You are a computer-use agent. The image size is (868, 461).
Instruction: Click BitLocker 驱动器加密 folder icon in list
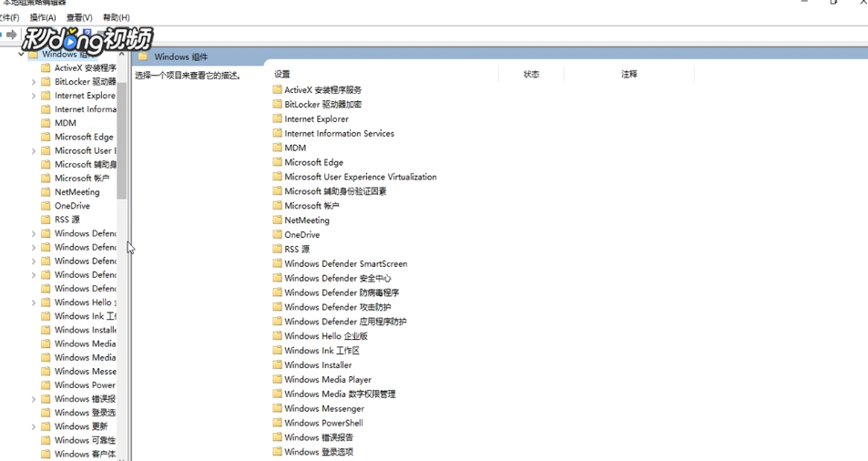click(x=277, y=104)
